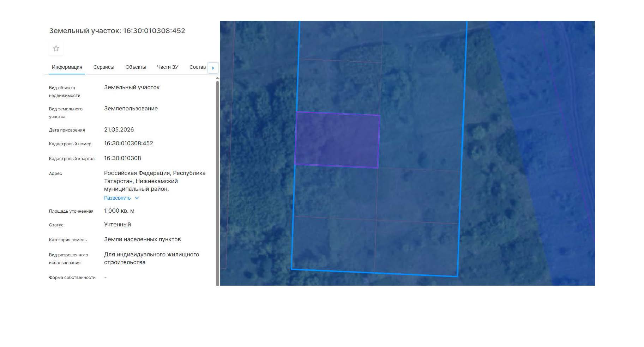The image size is (644, 347).
Task: Click the status value Учтенный
Action: [x=118, y=225]
